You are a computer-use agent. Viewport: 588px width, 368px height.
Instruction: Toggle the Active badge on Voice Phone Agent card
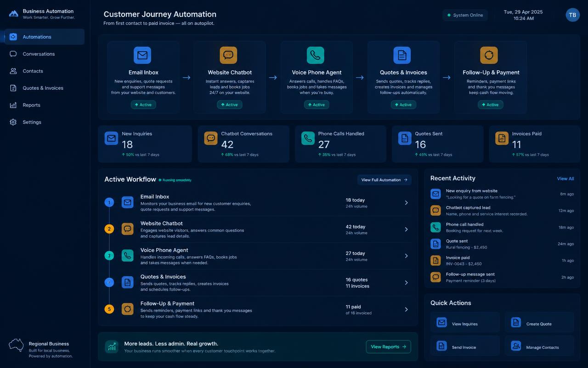(317, 105)
